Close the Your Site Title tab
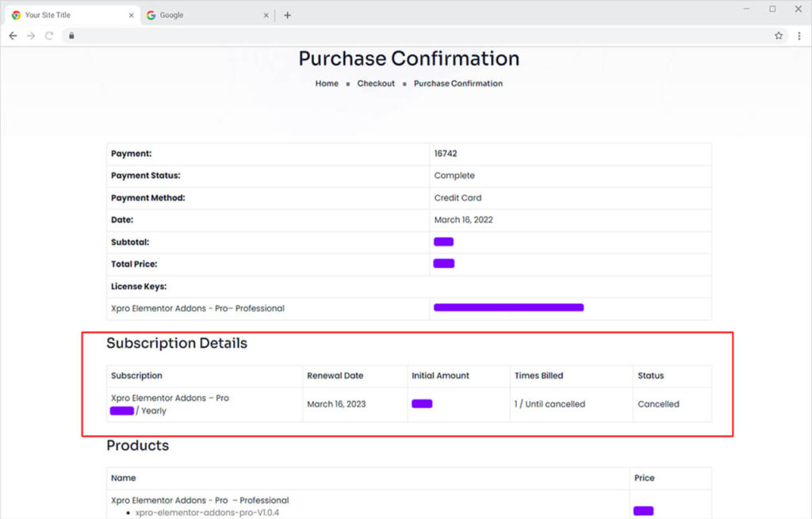The image size is (812, 519). [130, 15]
